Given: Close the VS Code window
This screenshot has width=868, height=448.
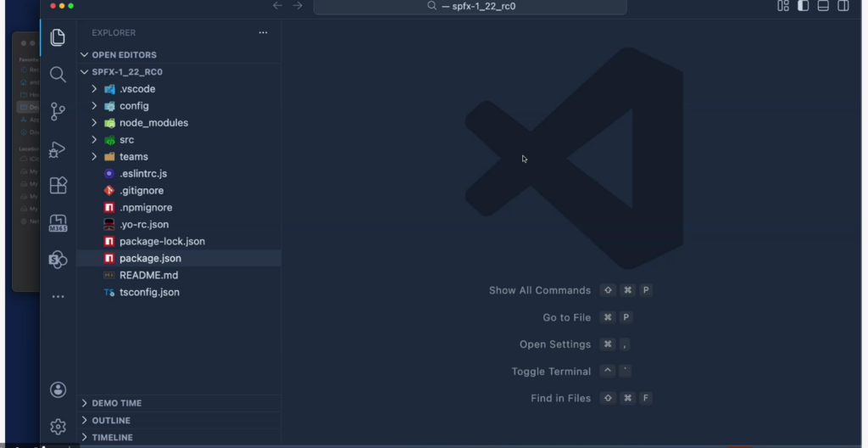Looking at the screenshot, I should 53,6.
